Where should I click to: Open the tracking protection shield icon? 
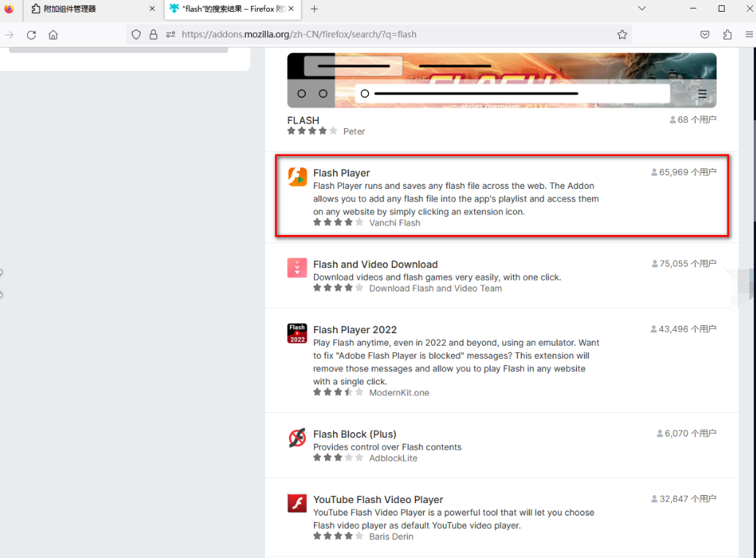pyautogui.click(x=136, y=34)
